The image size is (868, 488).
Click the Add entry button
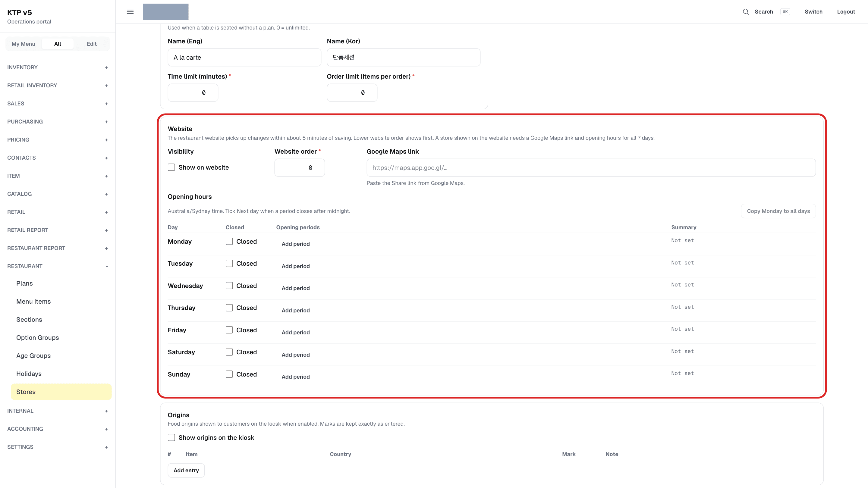coord(186,471)
